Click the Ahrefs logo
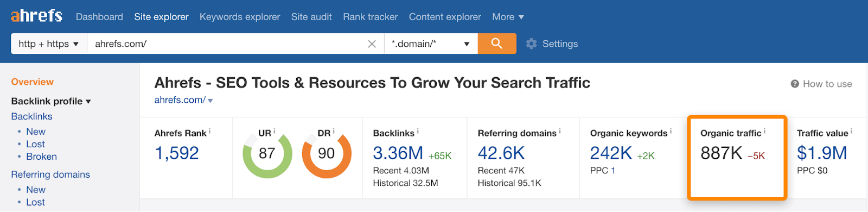The height and width of the screenshot is (212, 868). pos(36,15)
